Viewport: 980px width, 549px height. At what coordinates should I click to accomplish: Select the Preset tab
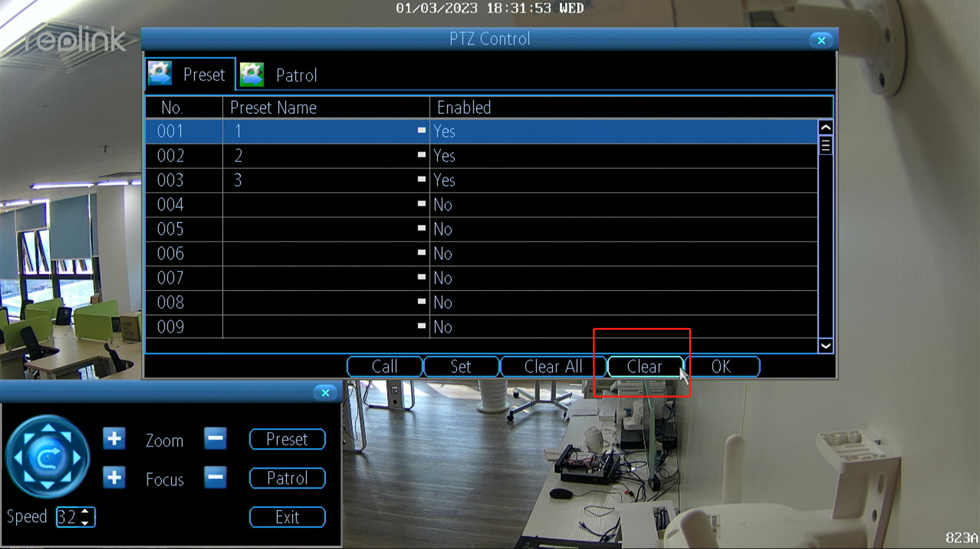[x=190, y=75]
